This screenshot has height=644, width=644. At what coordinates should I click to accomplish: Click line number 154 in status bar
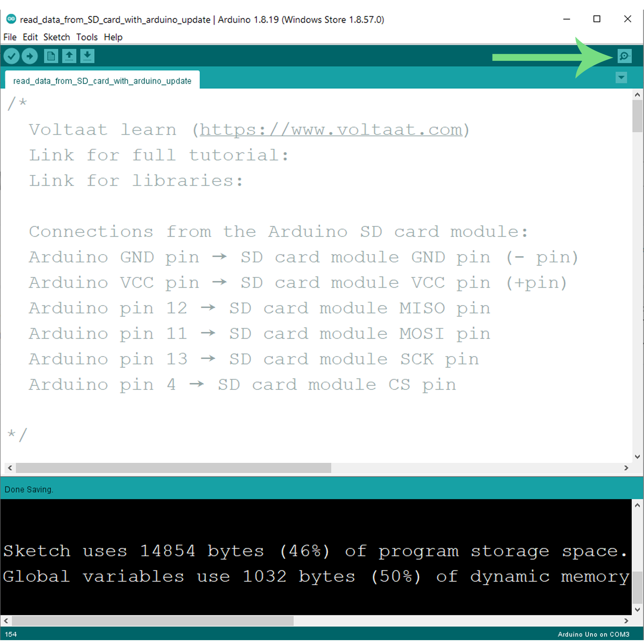click(x=11, y=634)
